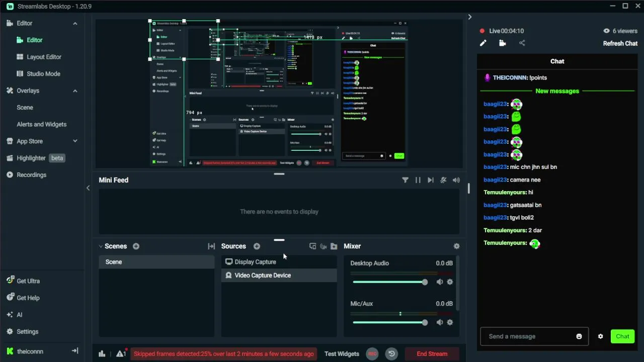This screenshot has height=362, width=644.
Task: Toggle mute alerts bell in Mini Feed
Action: pos(443,180)
